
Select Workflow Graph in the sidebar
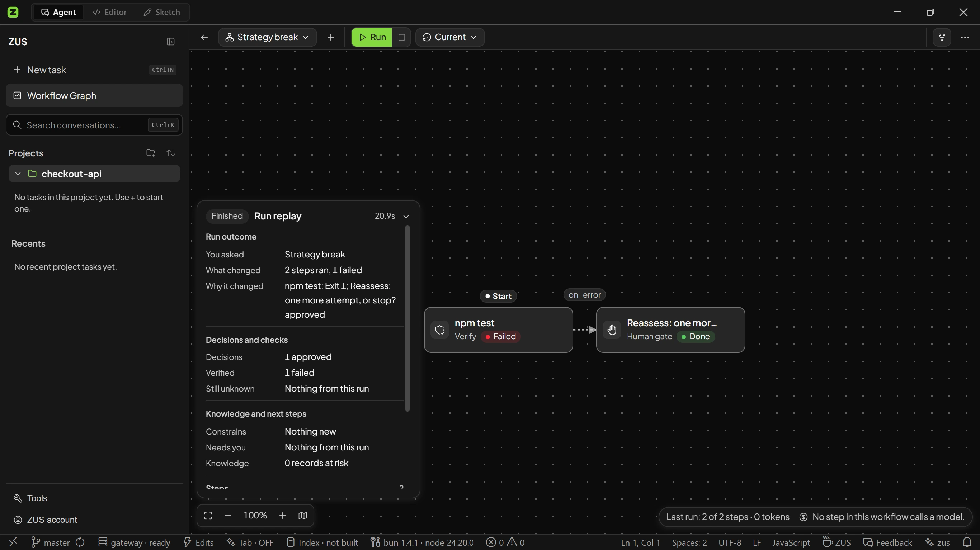tap(94, 95)
